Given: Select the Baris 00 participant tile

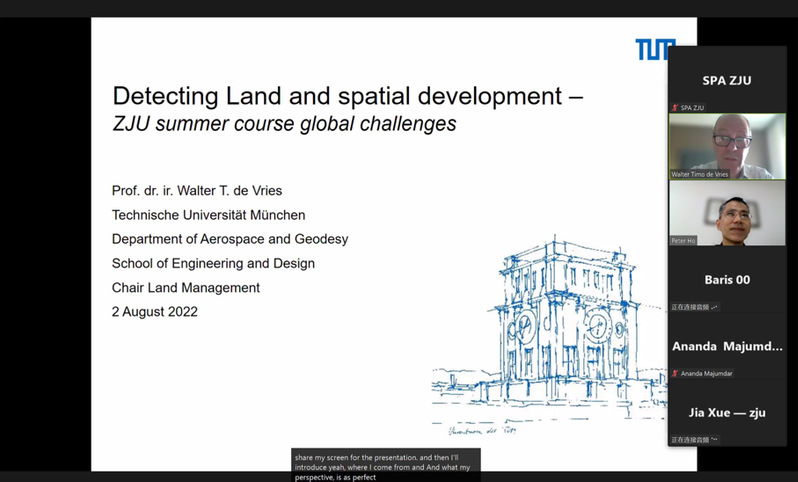Looking at the screenshot, I should 726,280.
